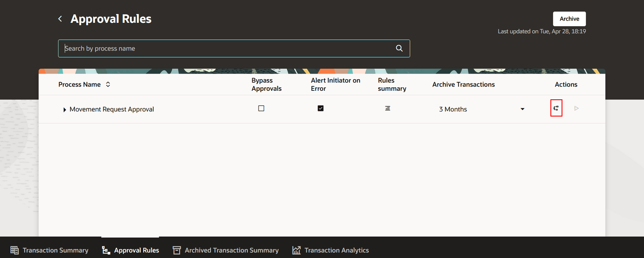
Task: Select the 3 Months value
Action: 453,109
